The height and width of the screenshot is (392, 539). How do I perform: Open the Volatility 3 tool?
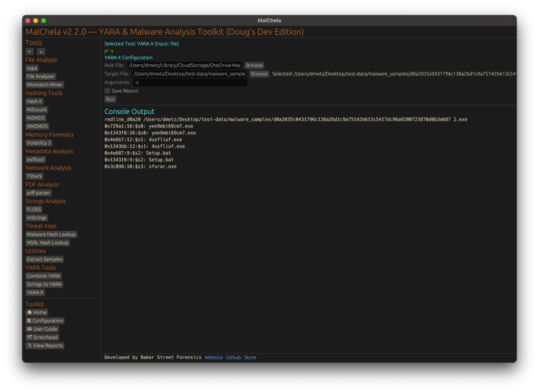[x=38, y=143]
